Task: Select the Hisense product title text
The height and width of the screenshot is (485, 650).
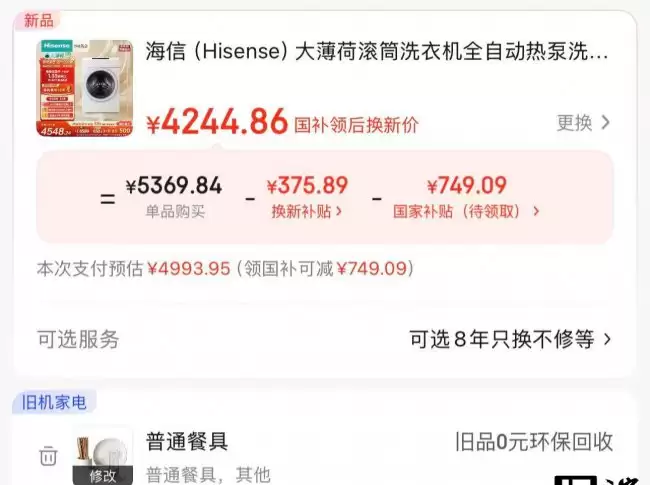Action: coord(377,52)
